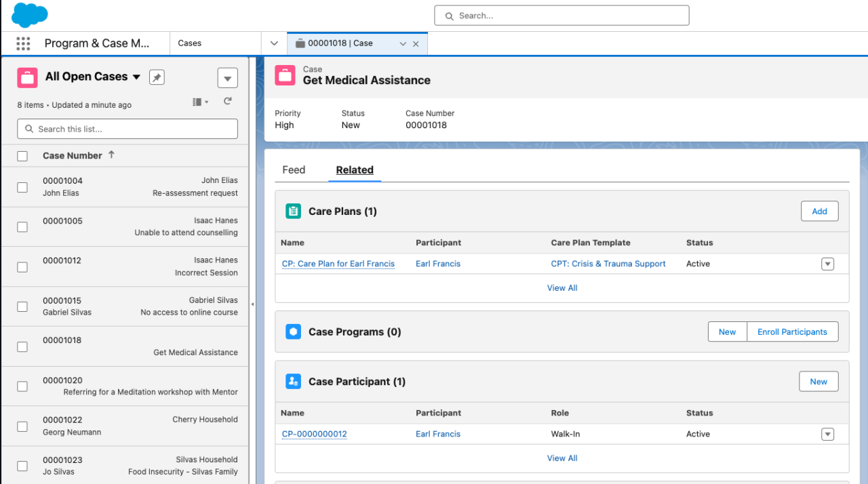Click the Case record briefcase icon beside Get Medical Assistance

pos(285,75)
